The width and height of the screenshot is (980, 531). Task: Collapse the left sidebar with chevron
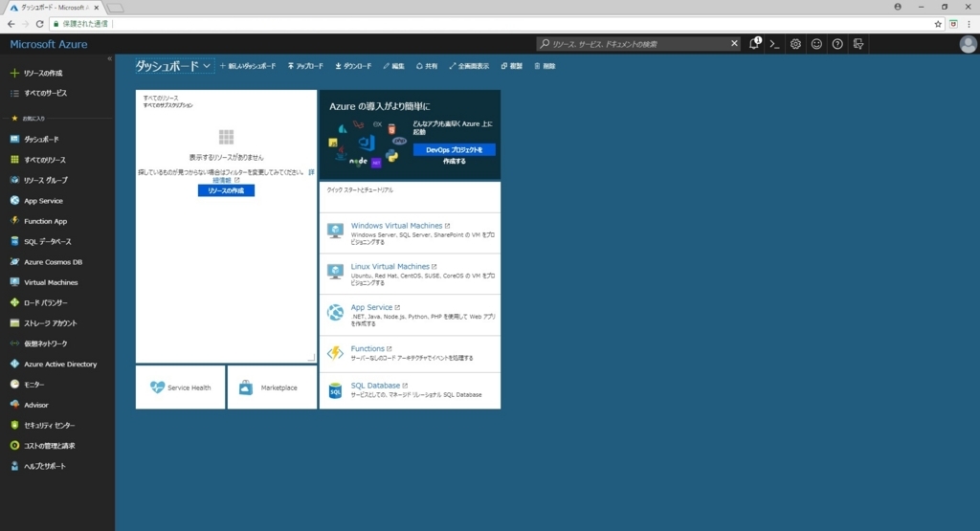pyautogui.click(x=109, y=58)
